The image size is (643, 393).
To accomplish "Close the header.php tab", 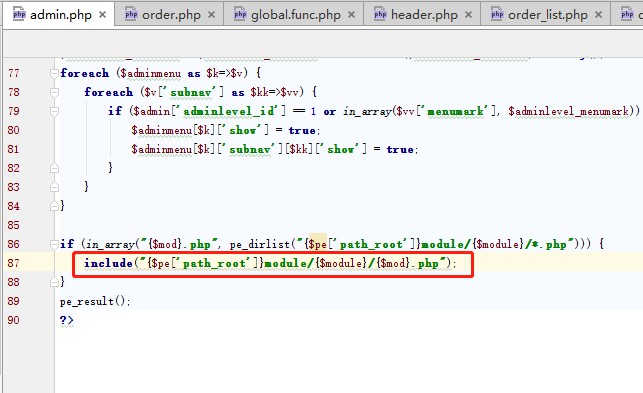I will (468, 15).
